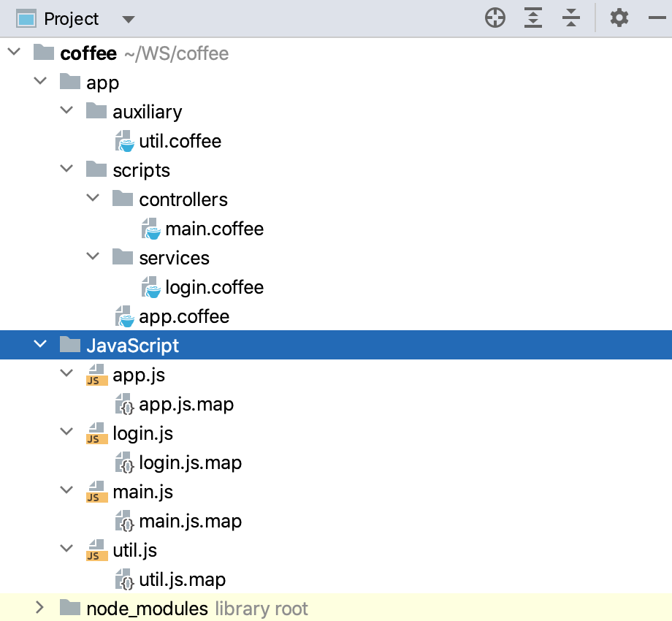Collapse the JavaScript folder
This screenshot has height=621, width=672.
point(40,344)
